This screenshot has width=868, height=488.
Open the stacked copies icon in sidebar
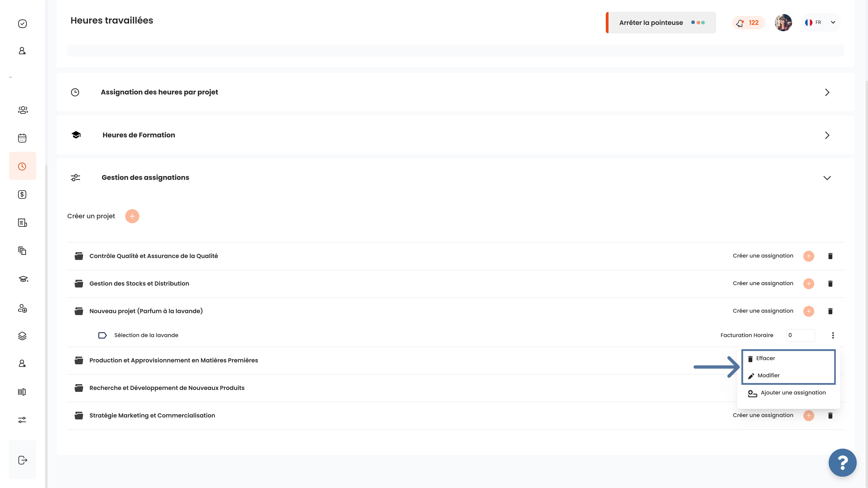(x=22, y=251)
